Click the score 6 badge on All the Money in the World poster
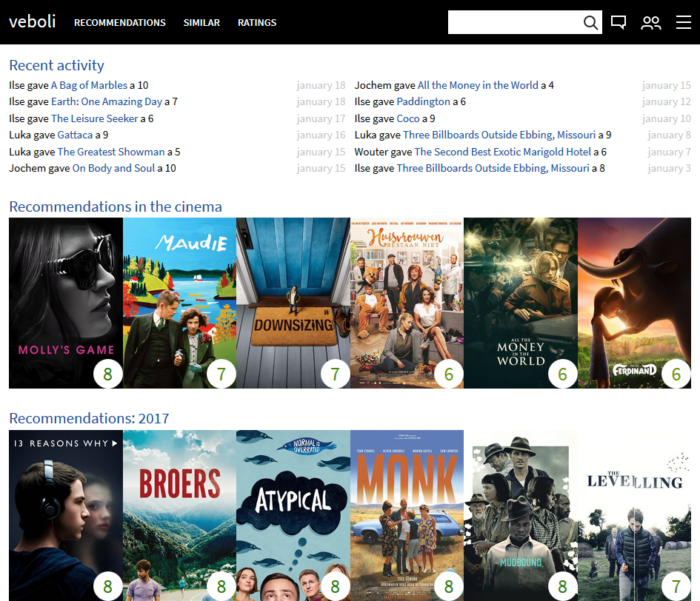 click(562, 374)
